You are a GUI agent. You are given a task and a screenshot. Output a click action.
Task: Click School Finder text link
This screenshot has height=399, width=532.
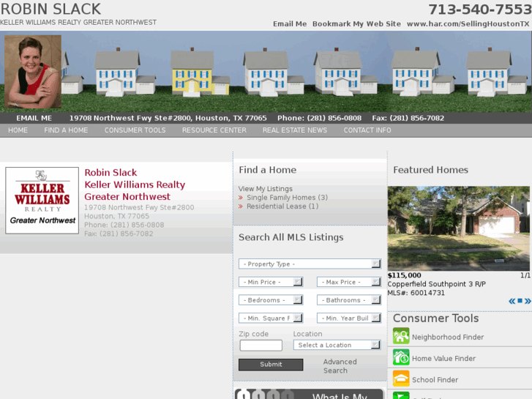(435, 380)
